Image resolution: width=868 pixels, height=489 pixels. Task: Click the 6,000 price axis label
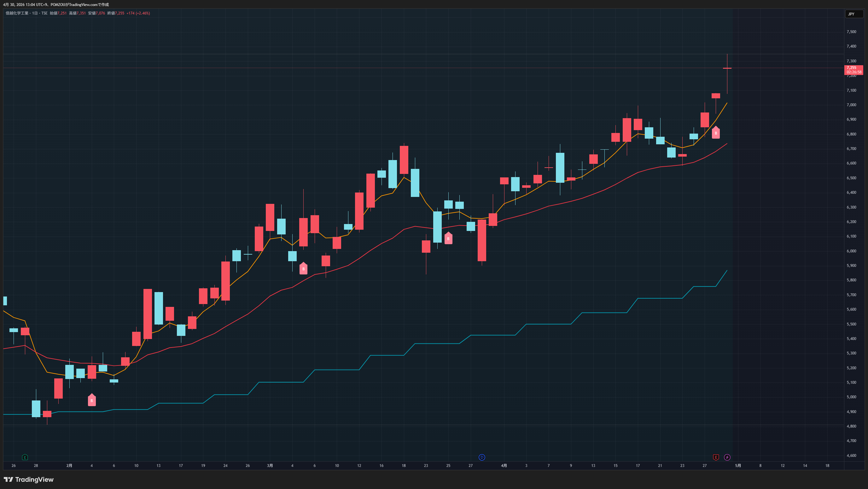tap(851, 251)
